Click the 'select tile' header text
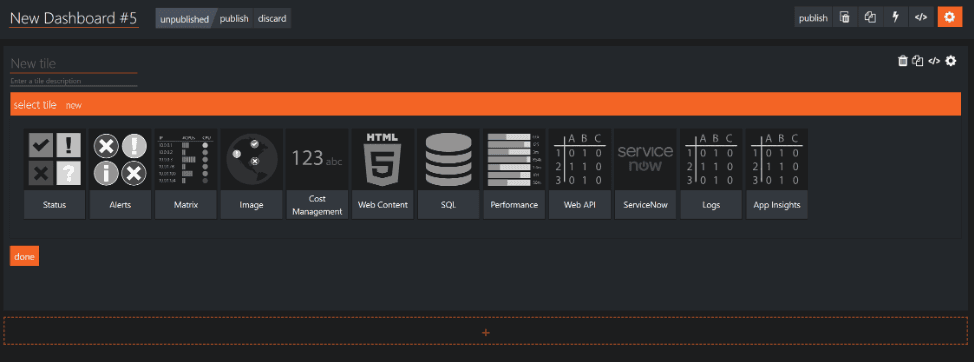Screen dimensions: 974x362 (x=35, y=105)
